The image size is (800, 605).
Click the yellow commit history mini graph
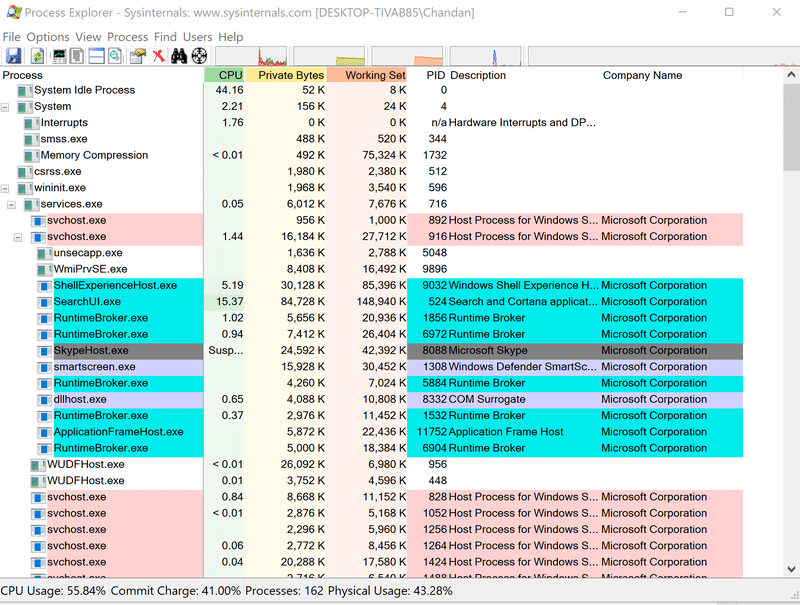pyautogui.click(x=330, y=56)
